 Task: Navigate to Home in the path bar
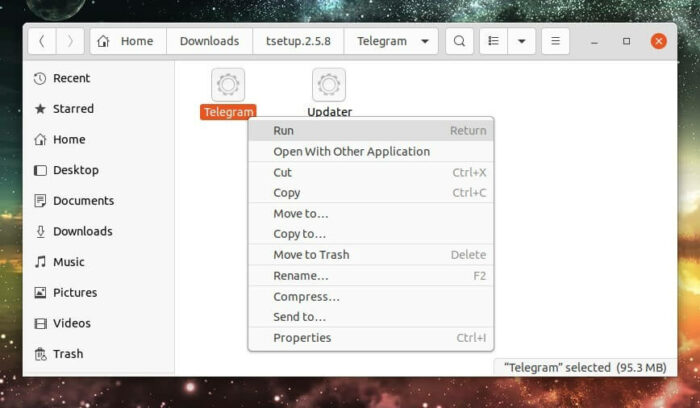click(128, 41)
